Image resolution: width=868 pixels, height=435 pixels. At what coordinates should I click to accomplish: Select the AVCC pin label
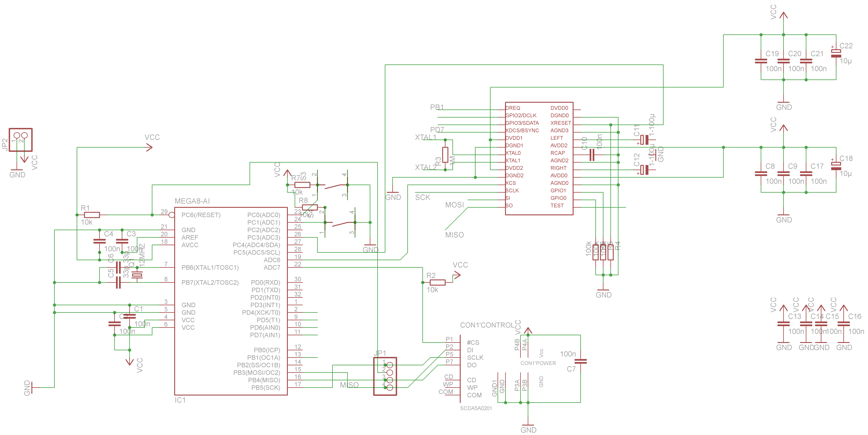(x=190, y=245)
